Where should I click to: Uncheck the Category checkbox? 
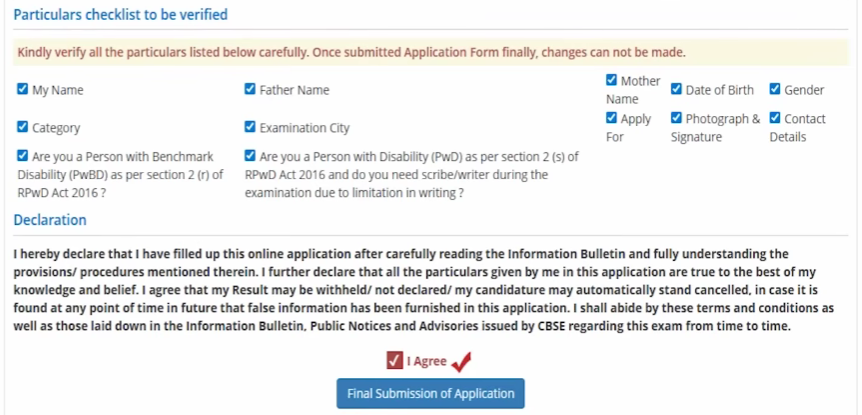[x=23, y=127]
